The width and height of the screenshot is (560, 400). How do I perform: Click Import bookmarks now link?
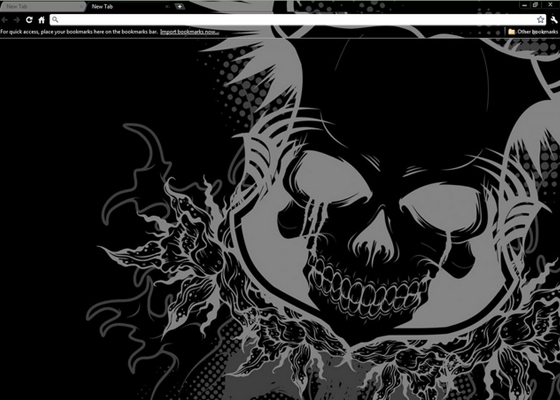[x=189, y=32]
